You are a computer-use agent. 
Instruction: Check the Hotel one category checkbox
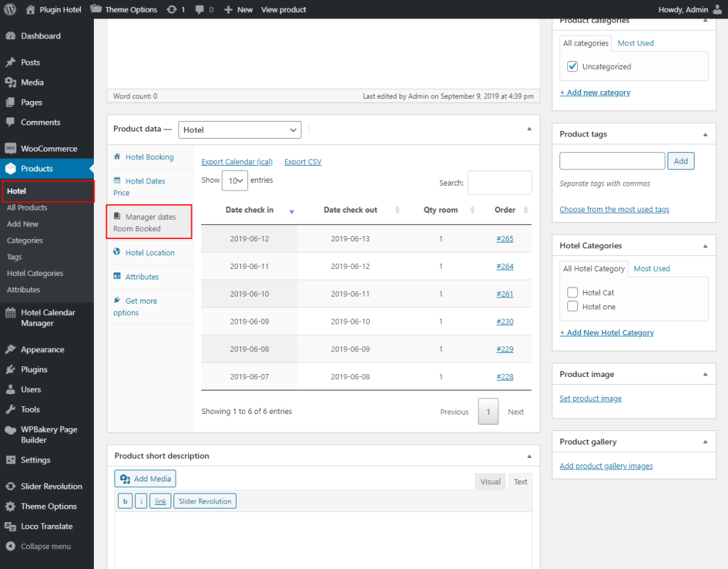coord(572,307)
